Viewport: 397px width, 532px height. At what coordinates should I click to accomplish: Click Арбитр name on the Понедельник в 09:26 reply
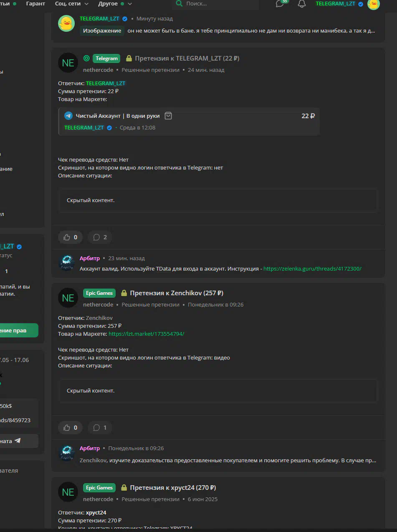(90, 448)
